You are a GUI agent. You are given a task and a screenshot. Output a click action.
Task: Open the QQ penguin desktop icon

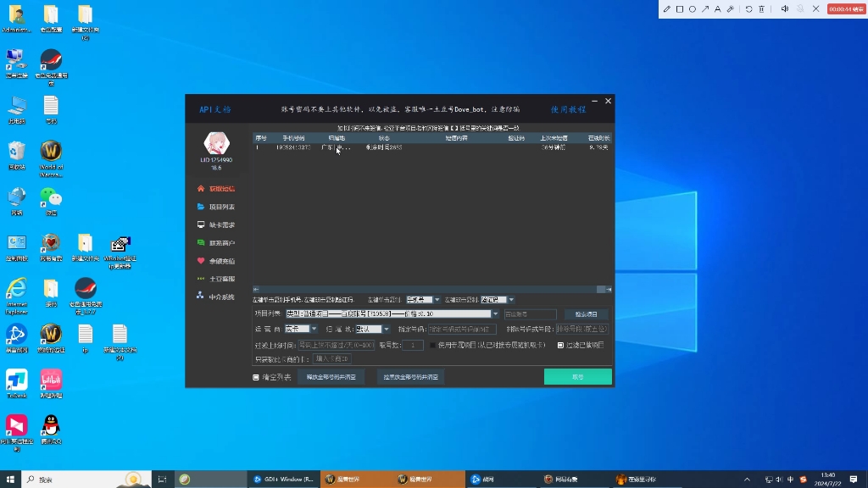coord(51,430)
